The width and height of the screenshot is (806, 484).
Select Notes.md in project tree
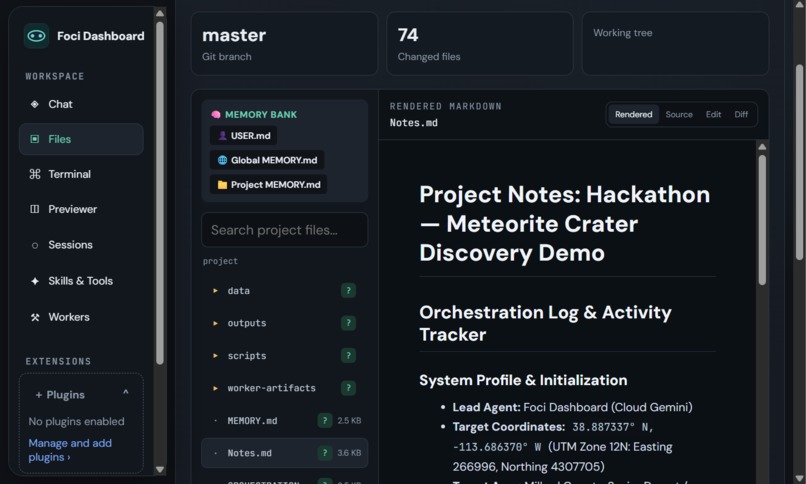(284, 453)
